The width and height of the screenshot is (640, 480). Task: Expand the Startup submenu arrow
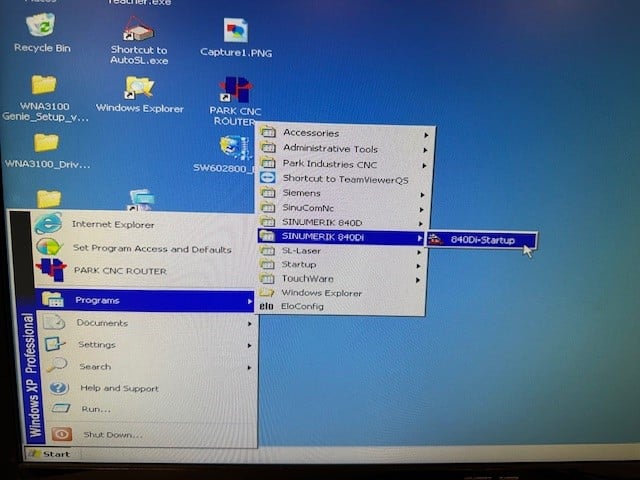pos(418,266)
